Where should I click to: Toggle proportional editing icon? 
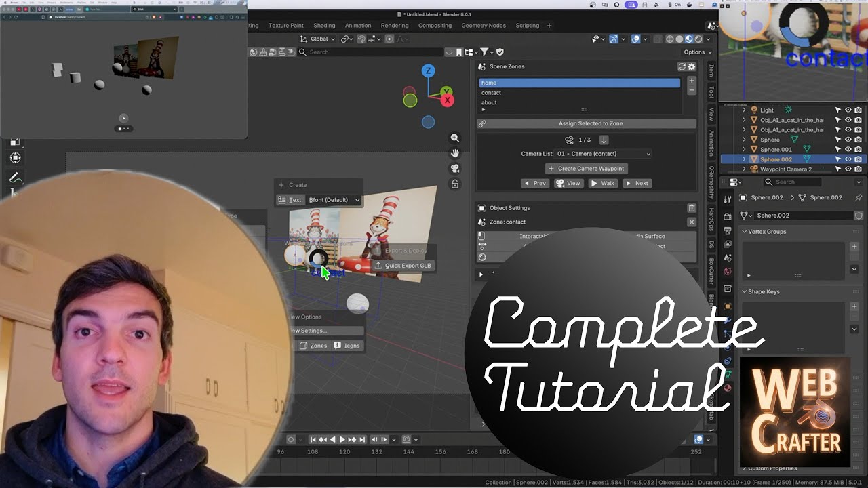point(390,39)
